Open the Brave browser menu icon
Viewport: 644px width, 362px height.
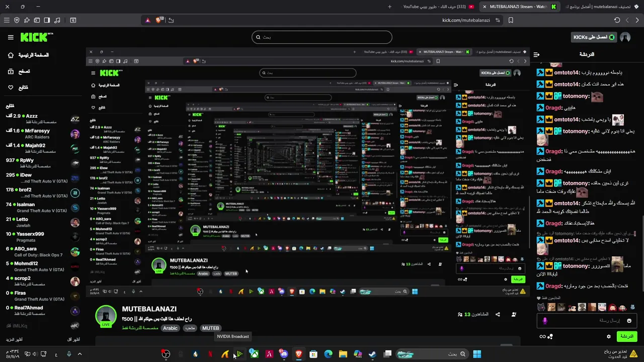click(x=7, y=20)
